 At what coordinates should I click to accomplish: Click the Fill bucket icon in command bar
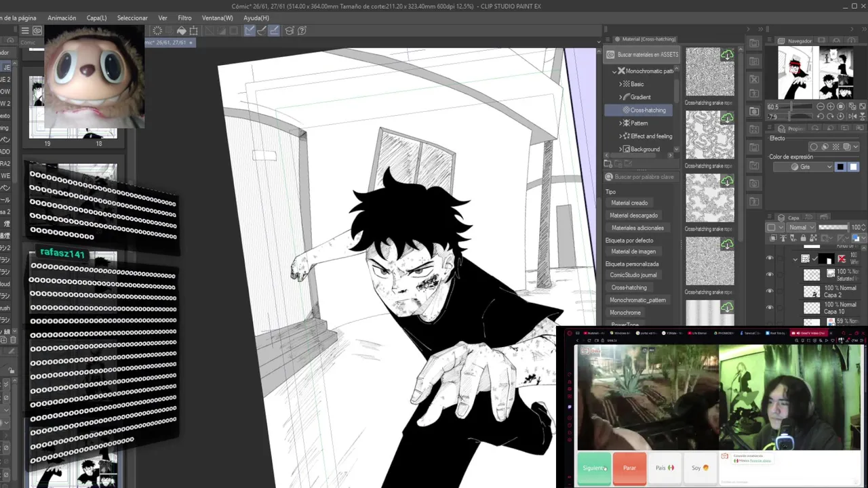(x=181, y=30)
